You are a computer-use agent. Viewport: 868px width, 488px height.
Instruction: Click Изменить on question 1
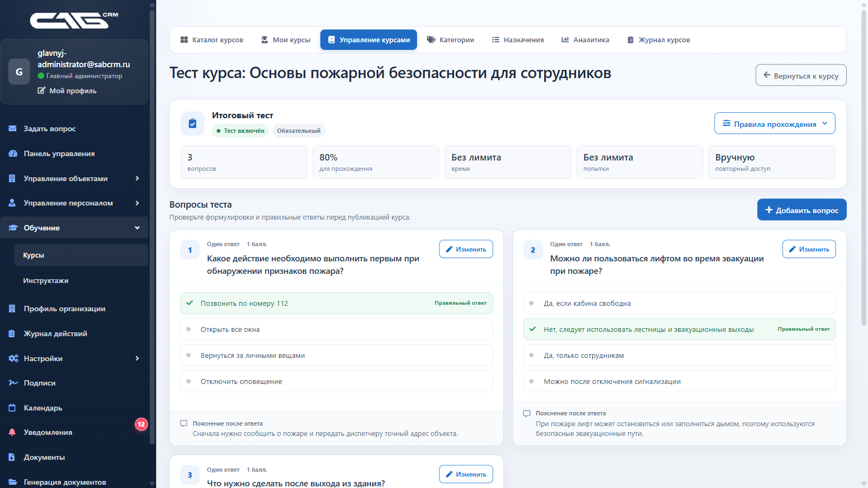(x=466, y=249)
